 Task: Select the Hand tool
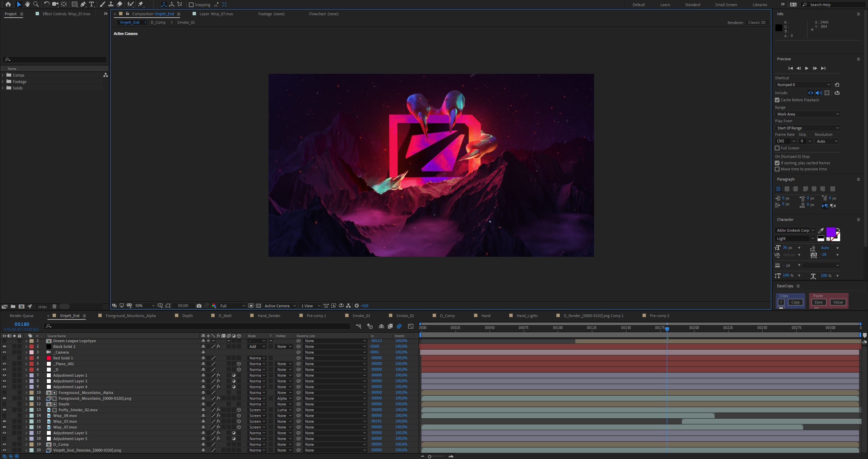coord(27,4)
